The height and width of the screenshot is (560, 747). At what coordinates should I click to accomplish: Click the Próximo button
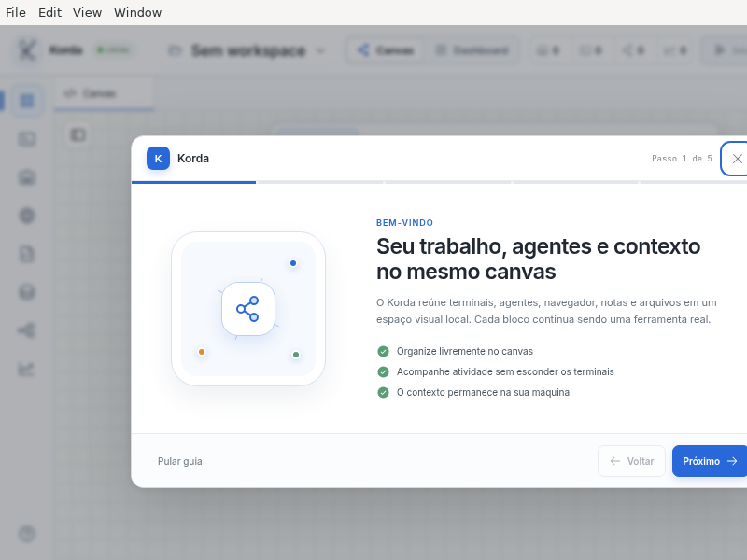point(710,461)
